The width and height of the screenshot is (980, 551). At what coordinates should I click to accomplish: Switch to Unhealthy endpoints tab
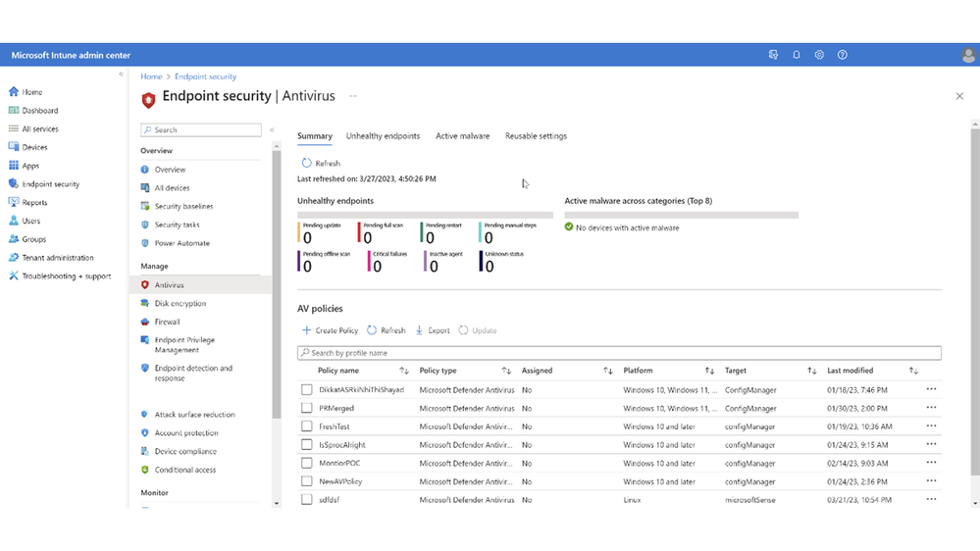[384, 136]
